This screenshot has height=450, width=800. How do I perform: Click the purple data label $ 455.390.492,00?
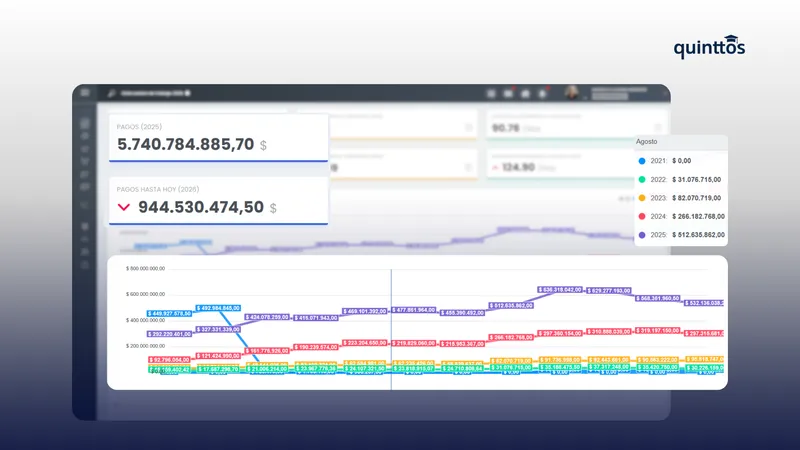pos(462,313)
